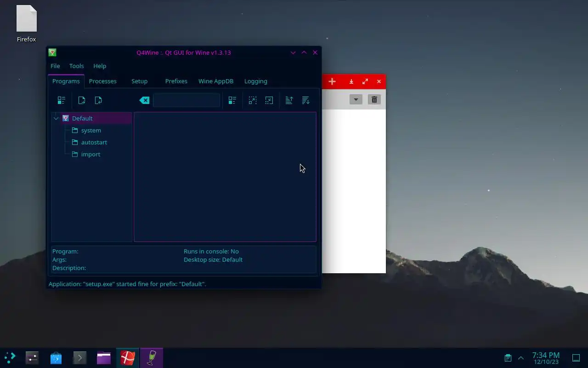588x368 pixels.
Task: Select the system folder in the tree
Action: click(91, 130)
